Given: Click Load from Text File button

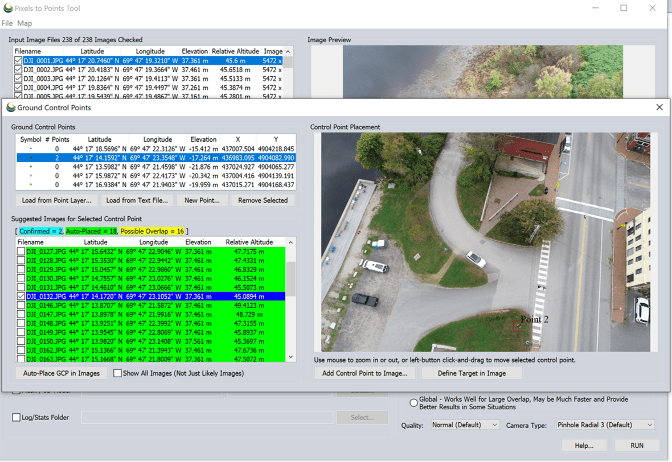Looking at the screenshot, I should coord(137,200).
